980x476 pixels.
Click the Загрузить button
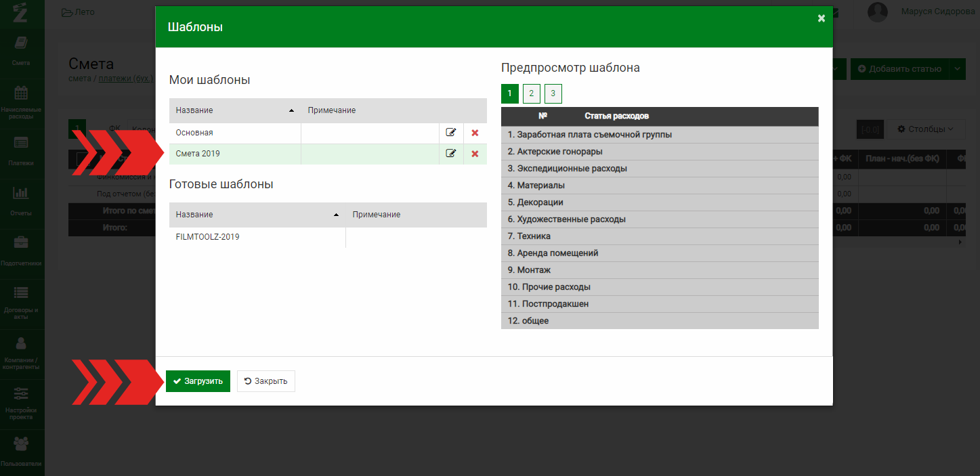[198, 381]
